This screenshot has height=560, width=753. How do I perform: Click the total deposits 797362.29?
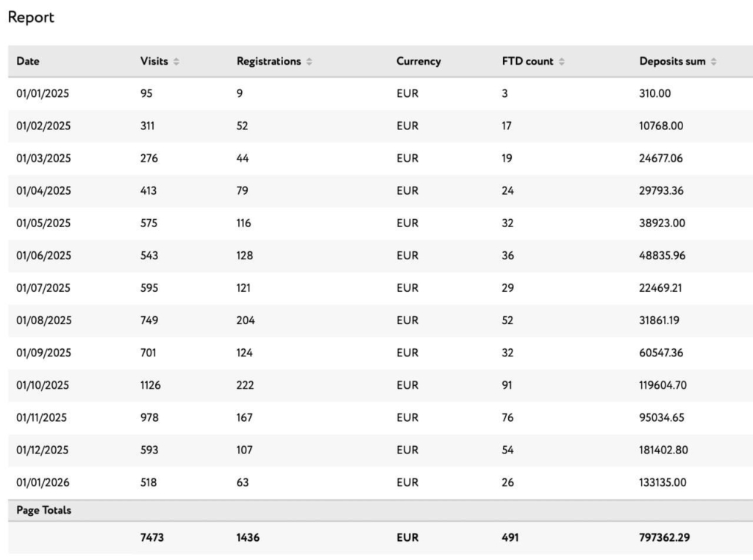pos(664,538)
